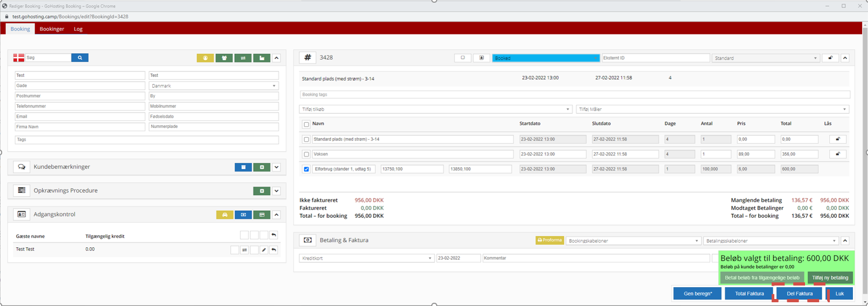Expand the Kundebemærkninger section chevron
Image resolution: width=868 pixels, height=306 pixels.
click(x=276, y=167)
